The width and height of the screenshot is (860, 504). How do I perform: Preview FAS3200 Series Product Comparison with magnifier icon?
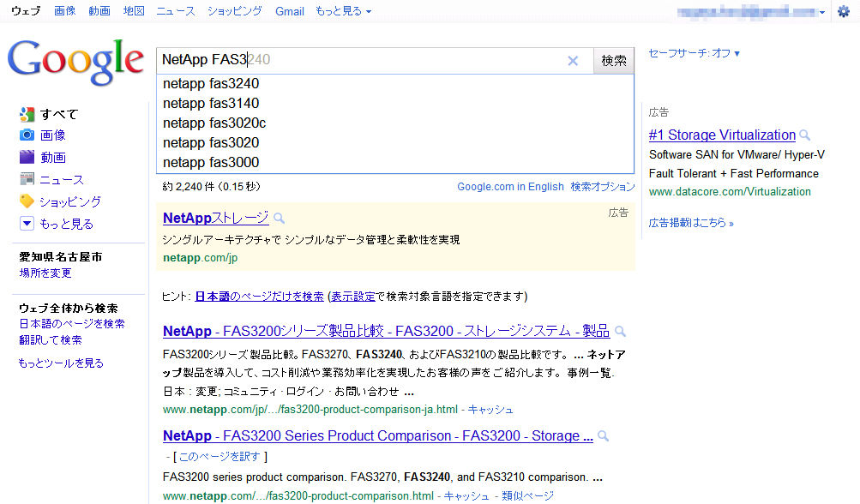pos(604,436)
